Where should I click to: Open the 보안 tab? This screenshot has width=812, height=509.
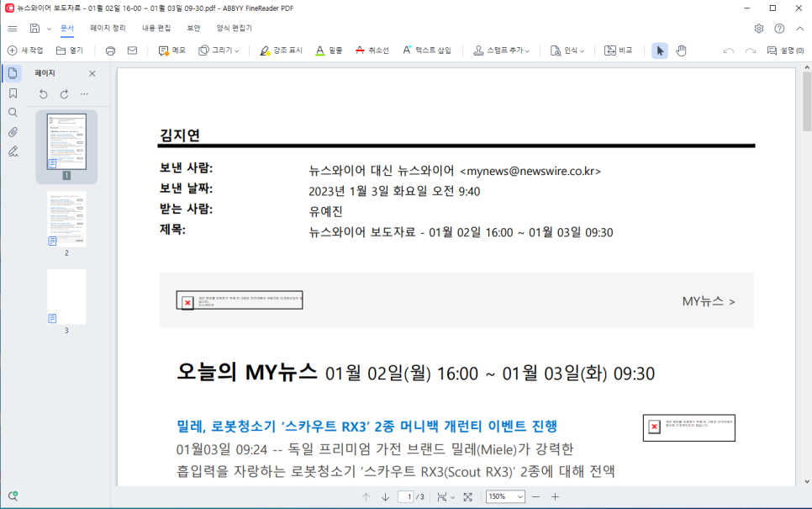coord(193,28)
